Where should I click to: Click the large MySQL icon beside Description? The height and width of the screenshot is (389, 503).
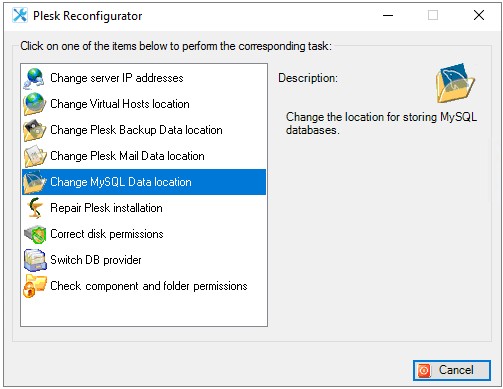455,83
